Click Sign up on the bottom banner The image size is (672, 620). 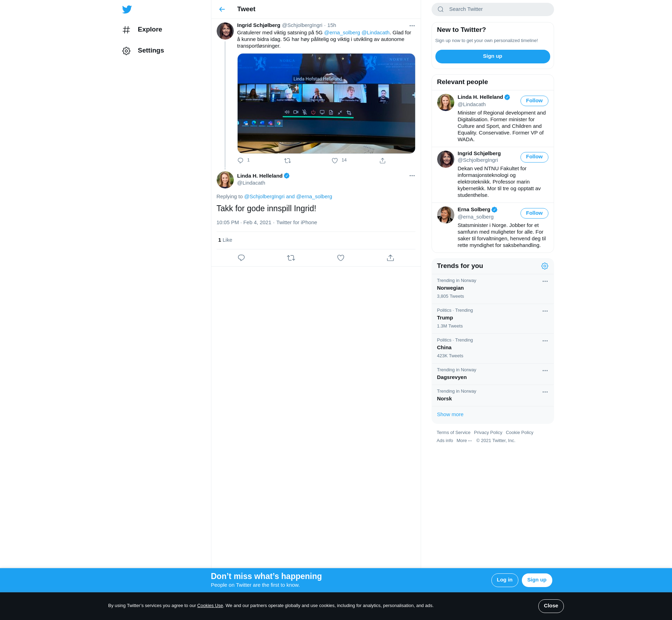(537, 580)
